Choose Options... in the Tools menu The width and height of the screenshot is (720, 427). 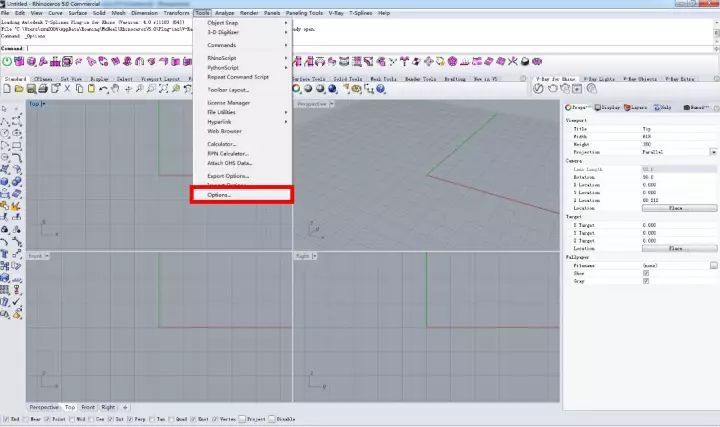[x=242, y=195]
